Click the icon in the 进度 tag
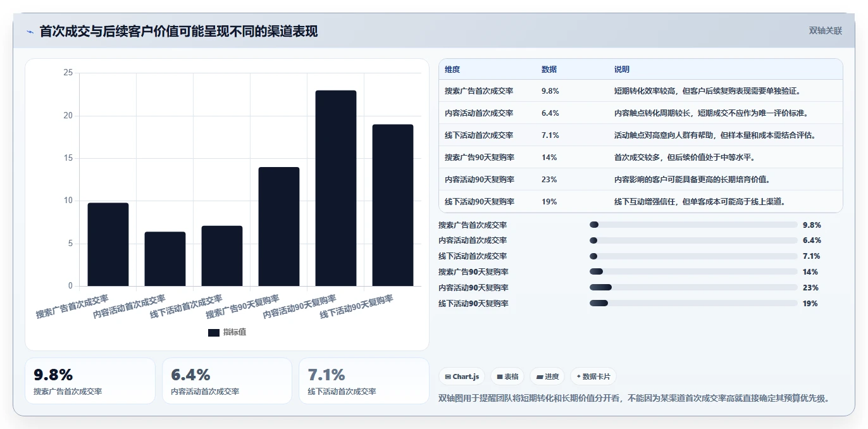Viewport: 868px width, 429px height. 540,376
